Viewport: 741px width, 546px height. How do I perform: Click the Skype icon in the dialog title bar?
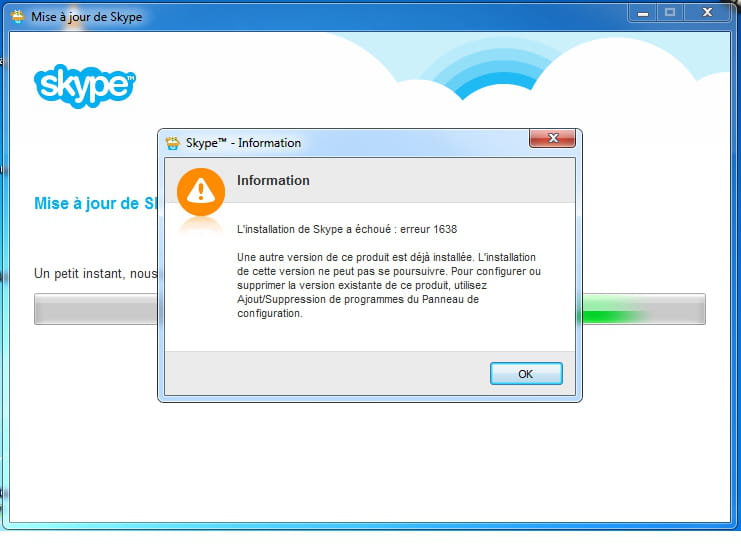pyautogui.click(x=172, y=143)
